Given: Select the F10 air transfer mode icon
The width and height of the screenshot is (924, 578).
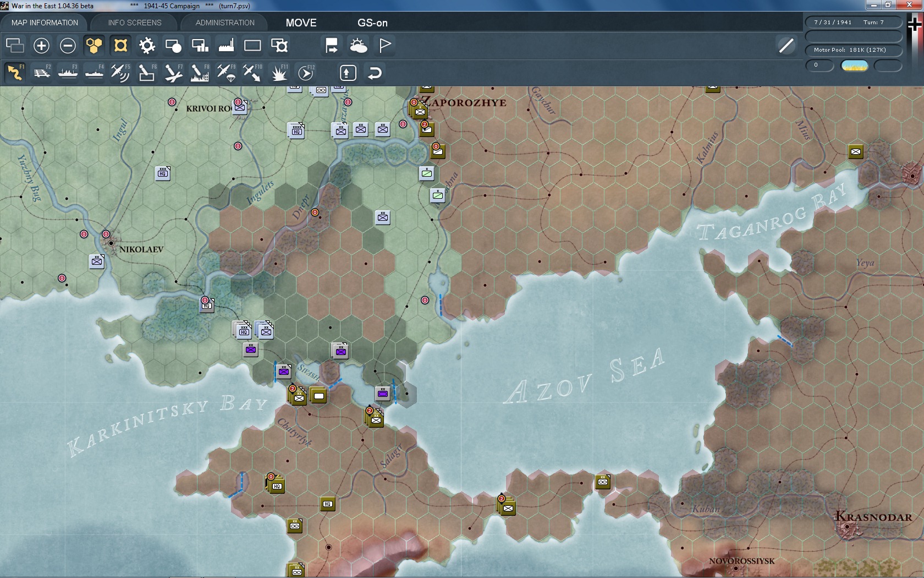Looking at the screenshot, I should 252,73.
